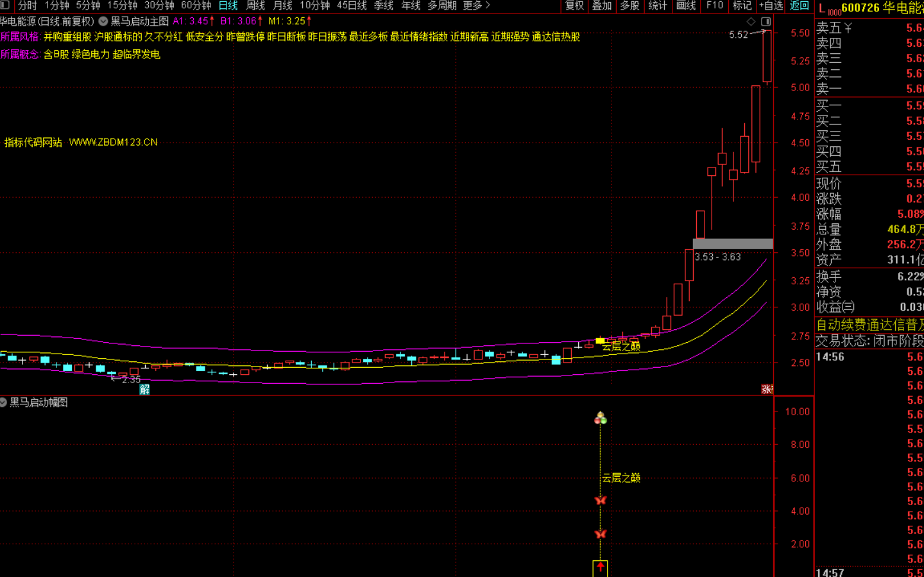Click the red up-arrow signal box
The image size is (924, 577).
(600, 568)
